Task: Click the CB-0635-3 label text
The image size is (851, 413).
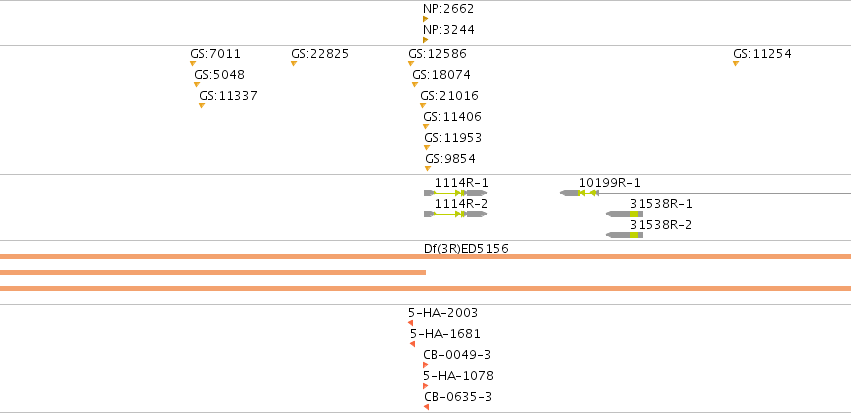Action: 458,397
